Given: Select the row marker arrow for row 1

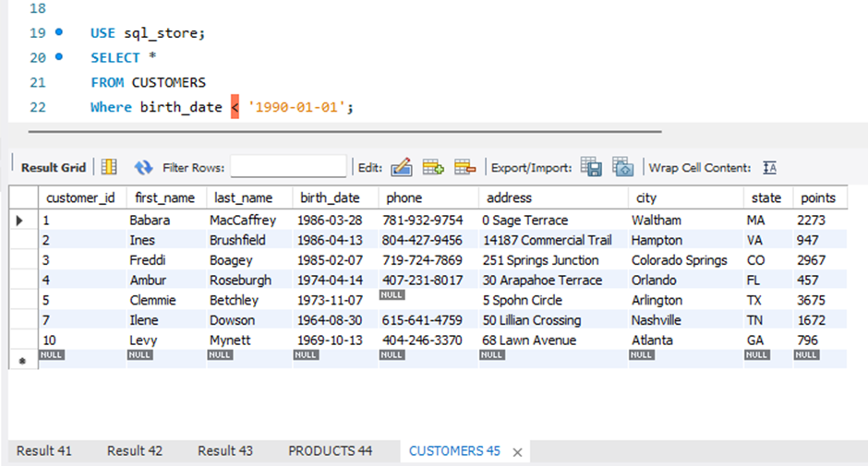Looking at the screenshot, I should 20,221.
